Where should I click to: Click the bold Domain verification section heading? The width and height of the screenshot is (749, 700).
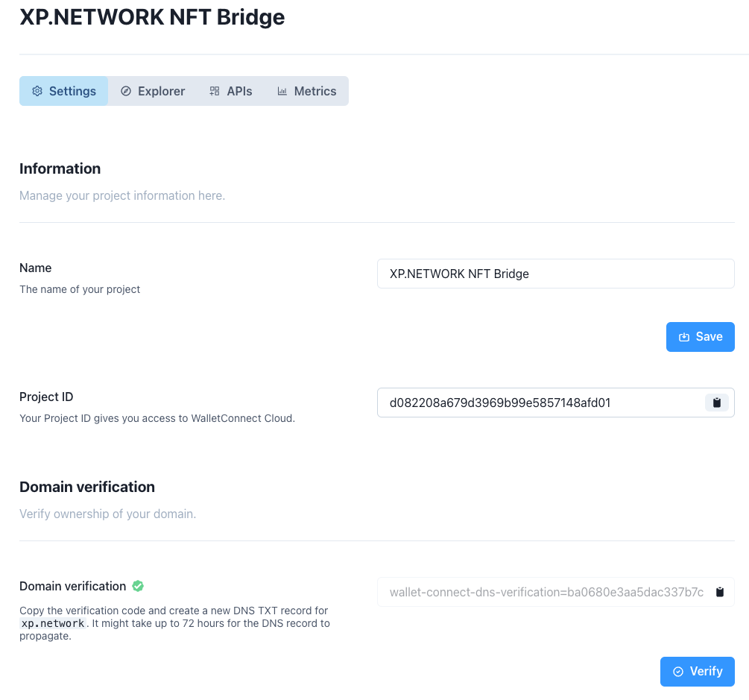pyautogui.click(x=87, y=487)
